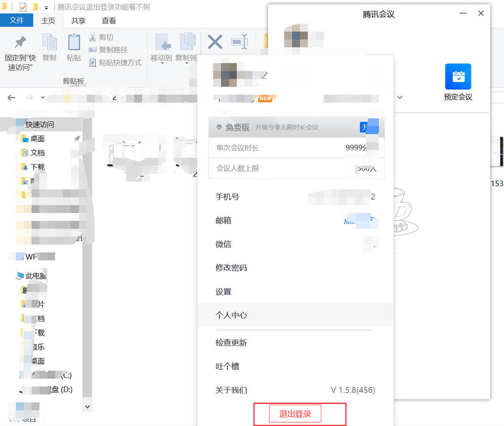Click the Properties checkmark icon in title bar
Viewport: 504px width, 426px height.
(23, 7)
